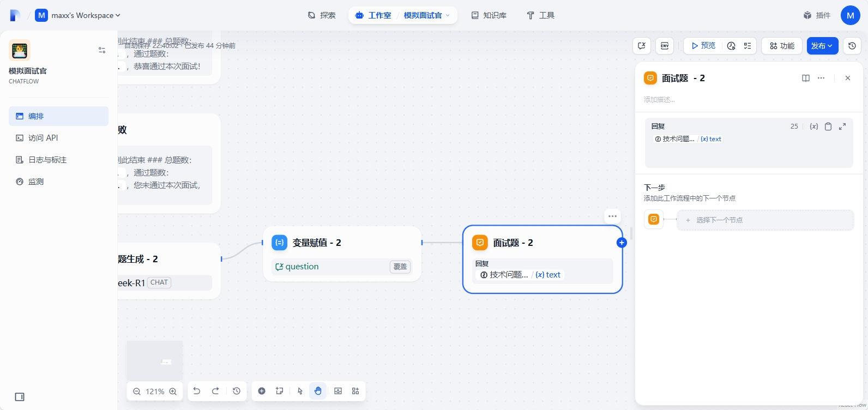
Task: Select 监测 in the sidebar
Action: click(58, 182)
